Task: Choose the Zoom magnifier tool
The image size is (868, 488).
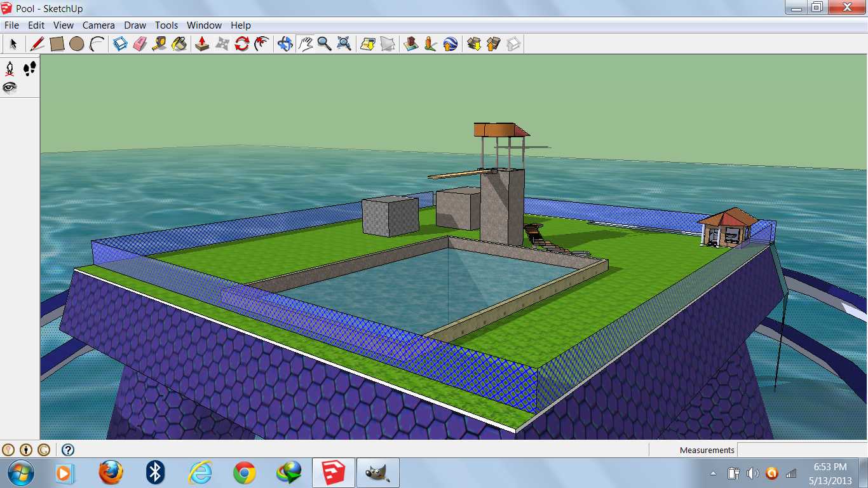Action: (x=325, y=44)
